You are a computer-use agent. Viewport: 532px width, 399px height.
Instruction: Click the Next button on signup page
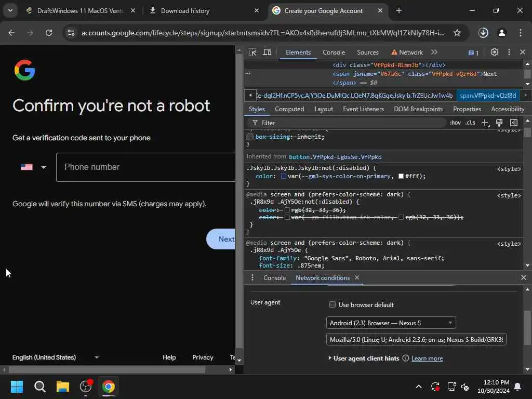tap(221, 239)
